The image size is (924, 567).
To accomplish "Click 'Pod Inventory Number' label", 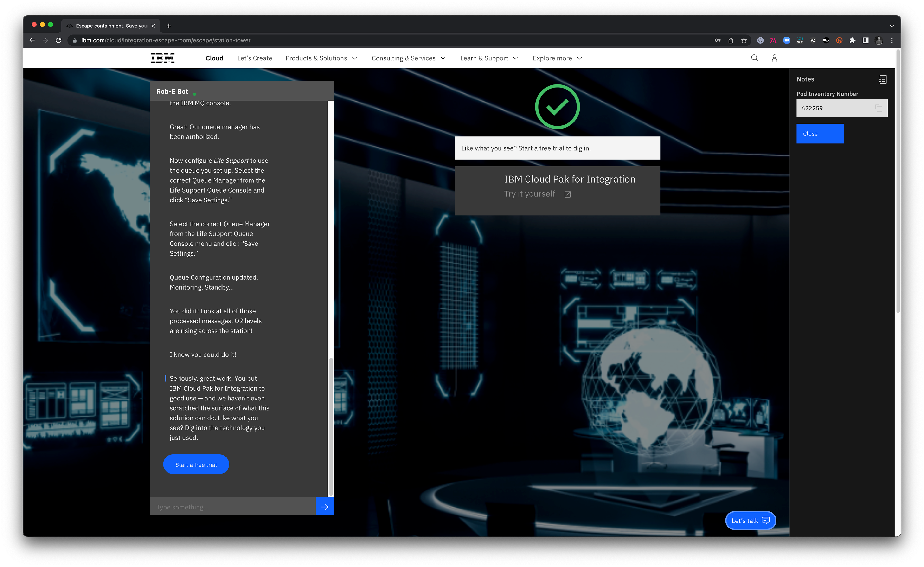I will pyautogui.click(x=827, y=94).
